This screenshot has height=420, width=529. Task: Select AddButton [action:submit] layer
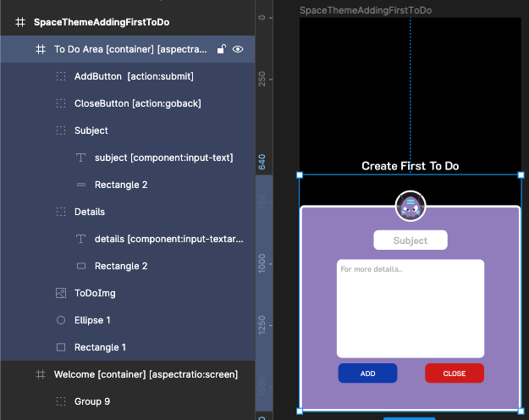click(128, 76)
